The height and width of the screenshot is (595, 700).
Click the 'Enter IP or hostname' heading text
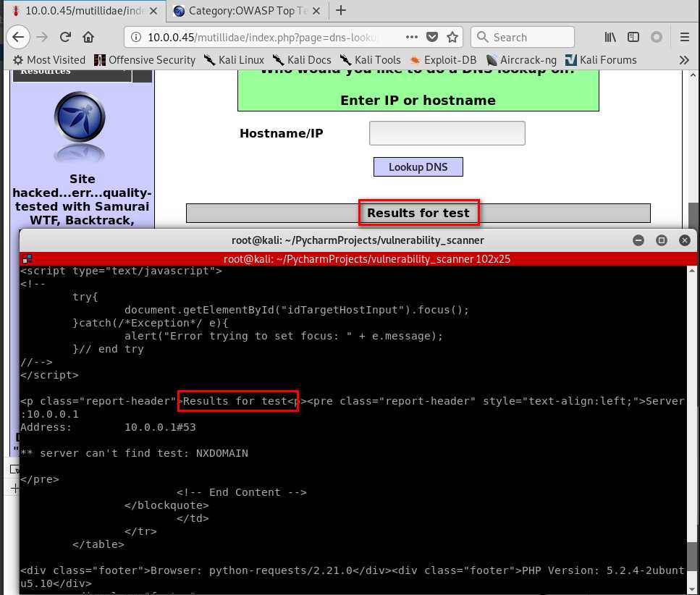click(x=418, y=101)
